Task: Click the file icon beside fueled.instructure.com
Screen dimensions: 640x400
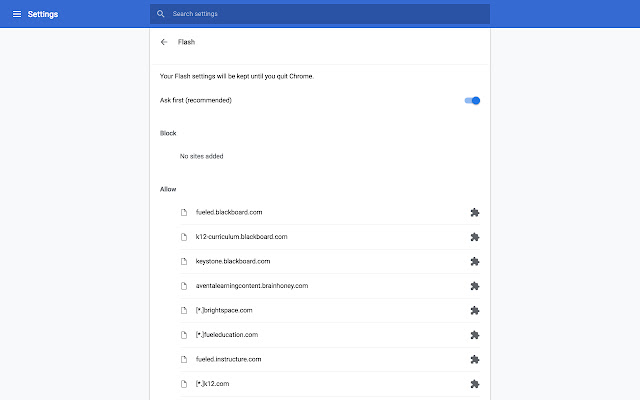Action: point(184,359)
